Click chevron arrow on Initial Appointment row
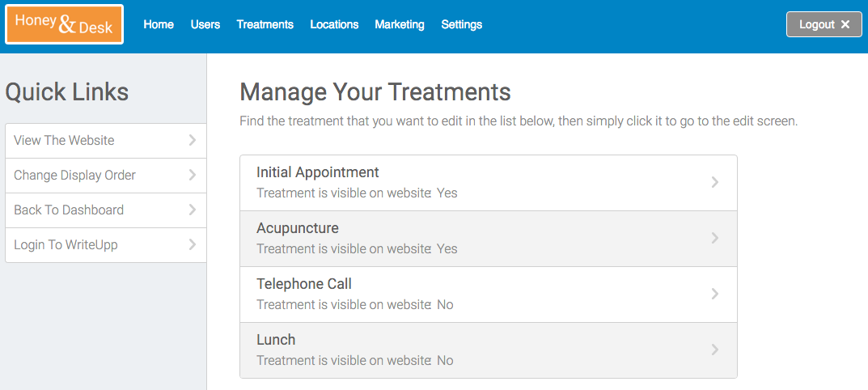 click(714, 182)
